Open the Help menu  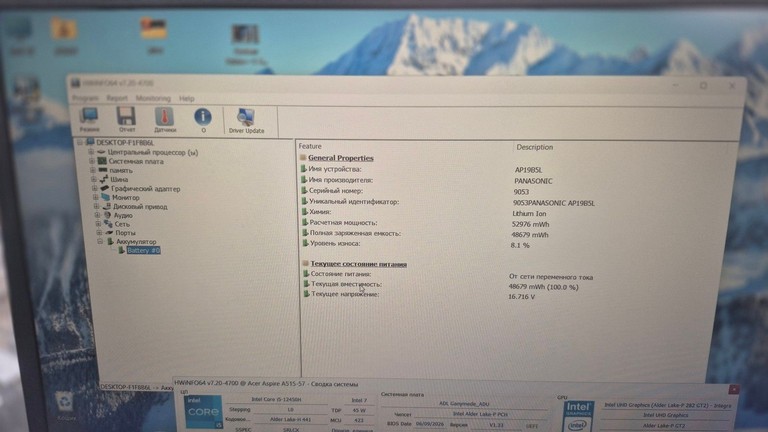[187, 98]
